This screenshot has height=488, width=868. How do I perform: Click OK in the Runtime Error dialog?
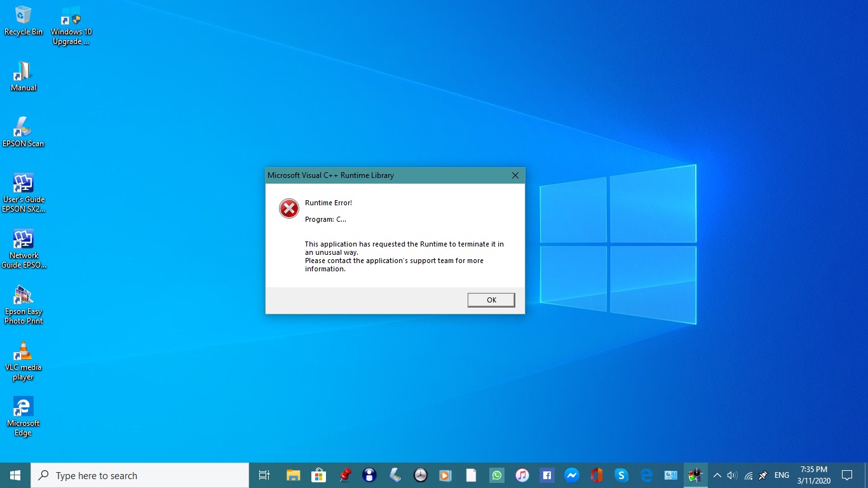(491, 300)
